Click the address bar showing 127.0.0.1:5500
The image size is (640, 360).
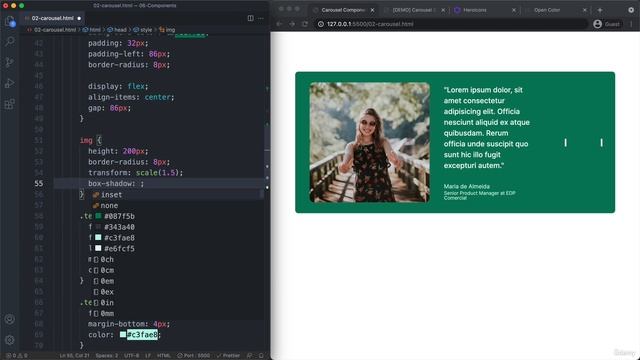pos(451,24)
